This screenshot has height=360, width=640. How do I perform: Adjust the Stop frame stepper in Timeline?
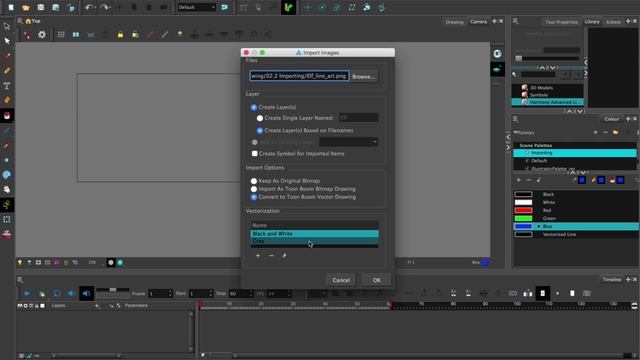251,293
